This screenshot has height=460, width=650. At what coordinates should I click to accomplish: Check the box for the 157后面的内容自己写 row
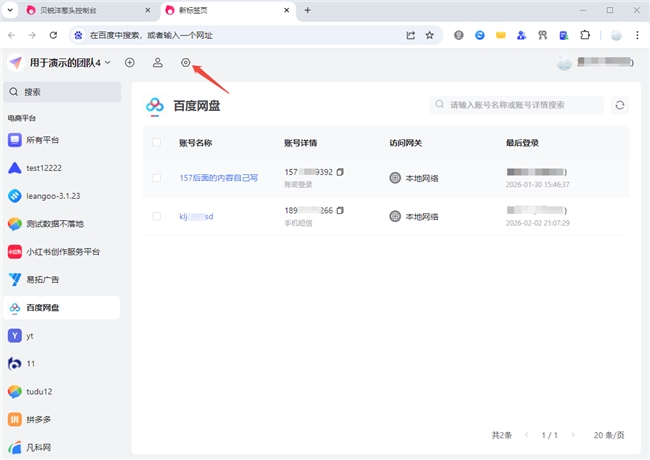point(156,178)
